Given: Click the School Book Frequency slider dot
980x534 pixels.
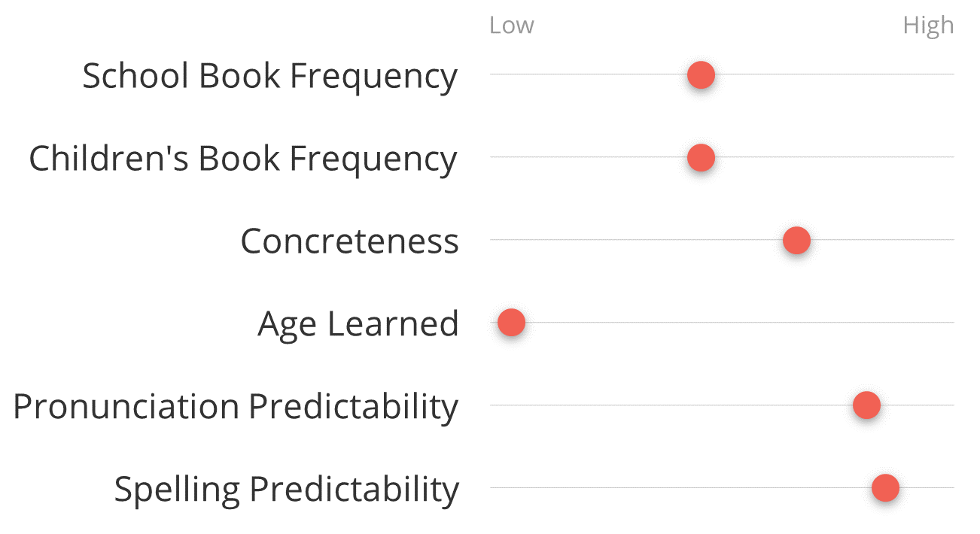Looking at the screenshot, I should (701, 75).
